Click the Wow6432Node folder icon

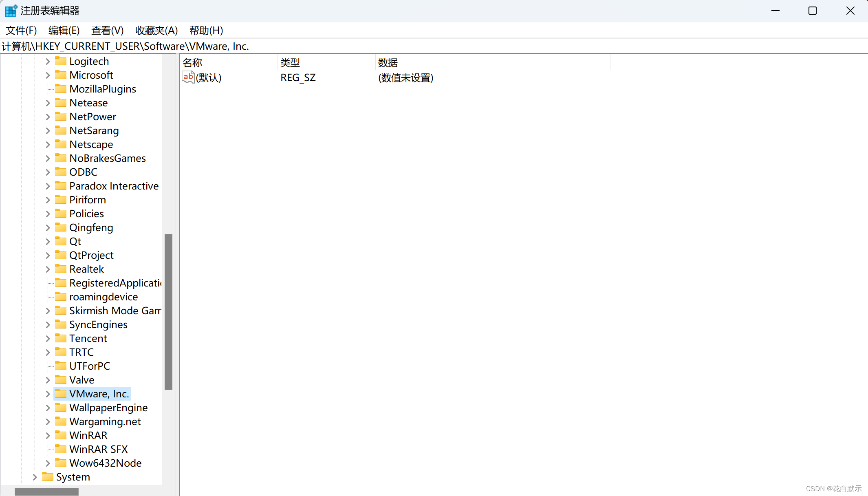tap(60, 463)
